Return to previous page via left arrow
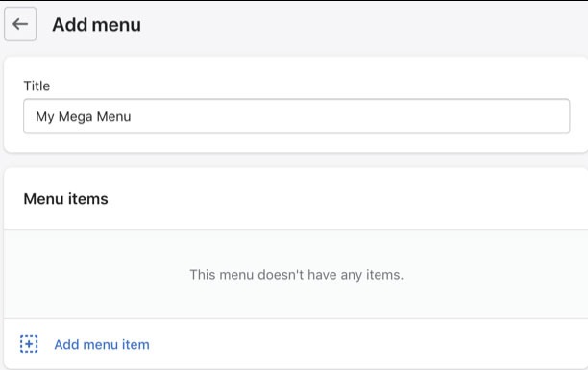The image size is (588, 370). tap(20, 24)
